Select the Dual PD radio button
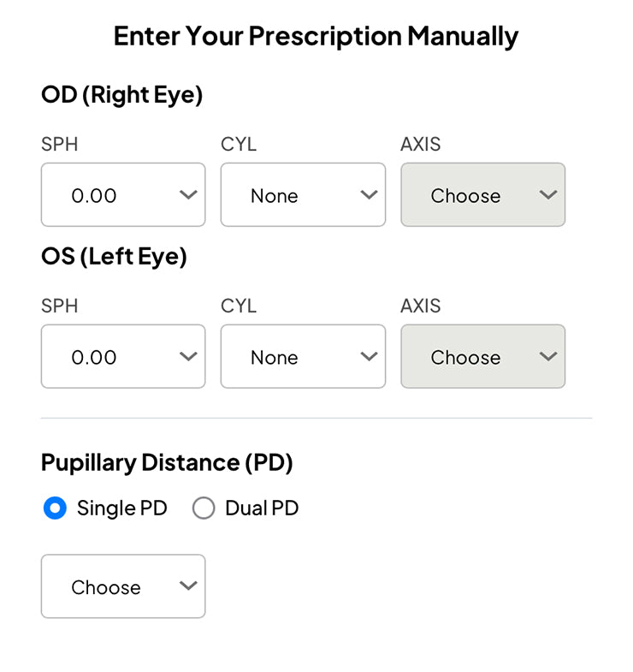The width and height of the screenshot is (633, 672). 204,508
